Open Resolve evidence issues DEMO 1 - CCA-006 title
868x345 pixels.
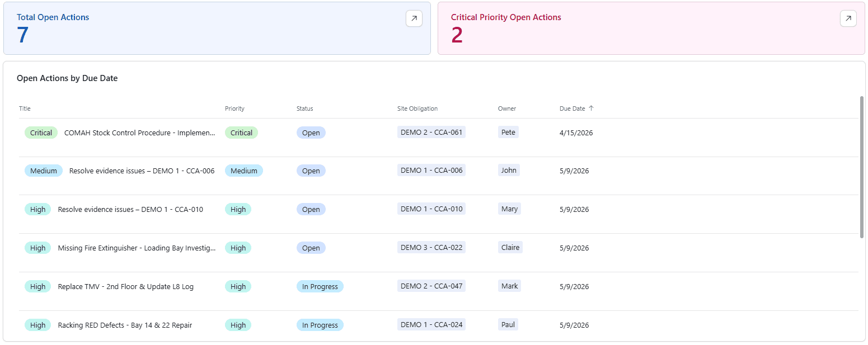[x=142, y=171]
